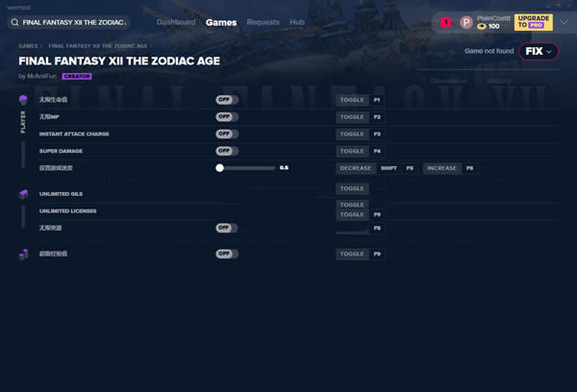Click the UNLIMITED GILS label

coord(62,194)
